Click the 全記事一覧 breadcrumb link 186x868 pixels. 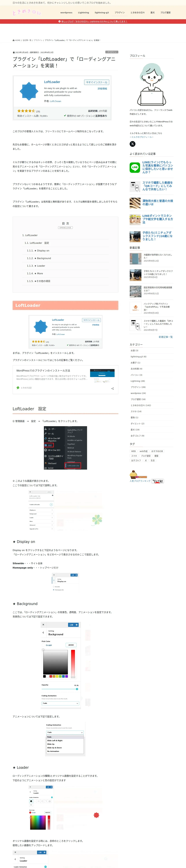click(x=27, y=41)
